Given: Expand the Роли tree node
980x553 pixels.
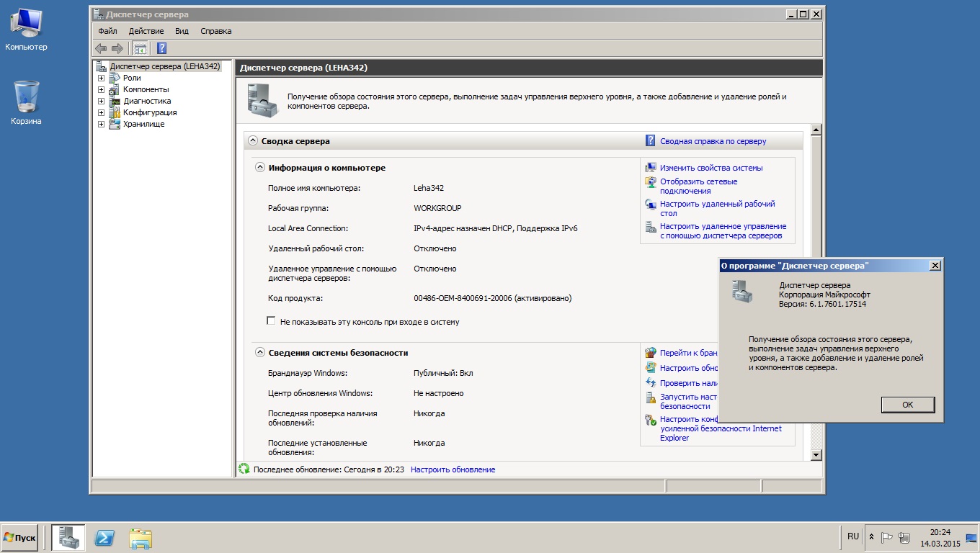Looking at the screenshot, I should [x=101, y=78].
